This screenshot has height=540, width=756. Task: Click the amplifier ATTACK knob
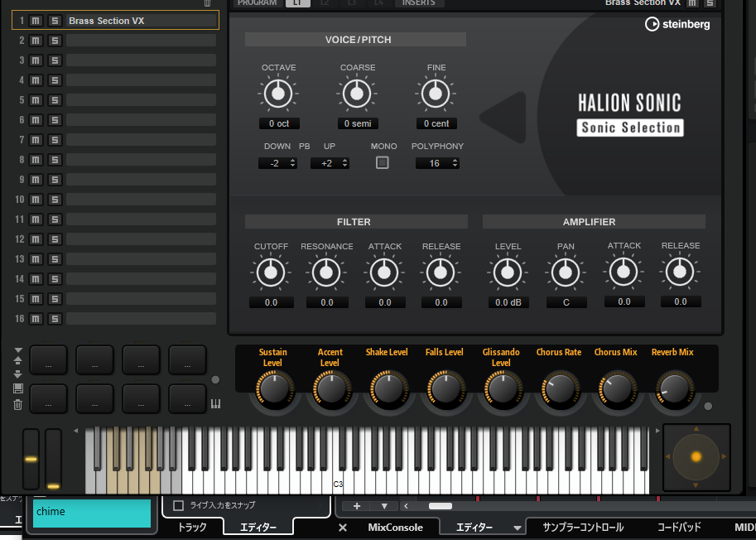[x=624, y=272]
